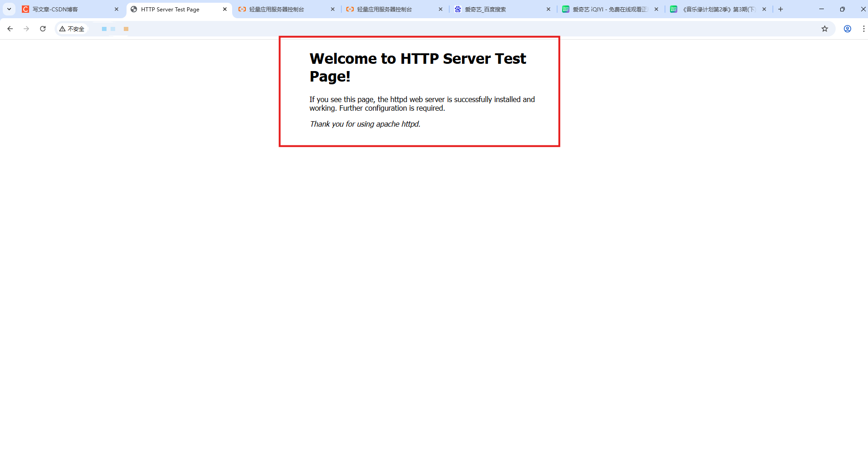Minimize the browser window
The image size is (868, 462).
pos(822,9)
